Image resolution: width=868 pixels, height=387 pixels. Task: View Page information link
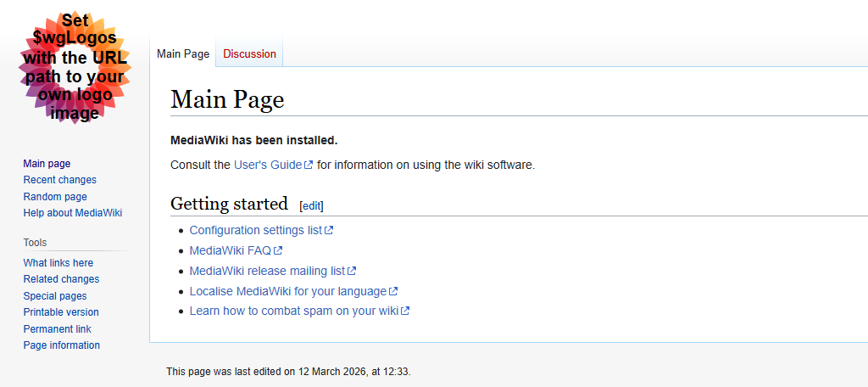(61, 345)
